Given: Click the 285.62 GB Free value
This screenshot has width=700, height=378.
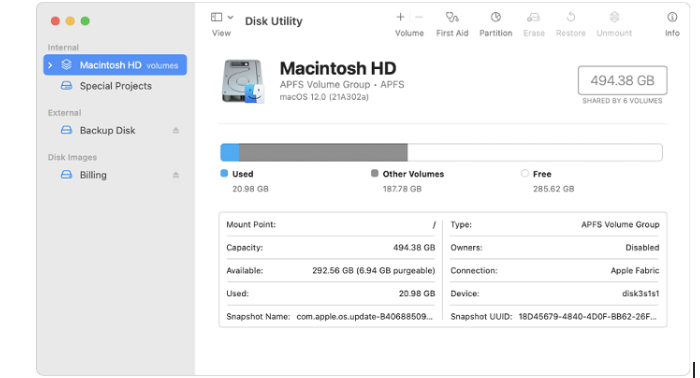Looking at the screenshot, I should pyautogui.click(x=554, y=189).
